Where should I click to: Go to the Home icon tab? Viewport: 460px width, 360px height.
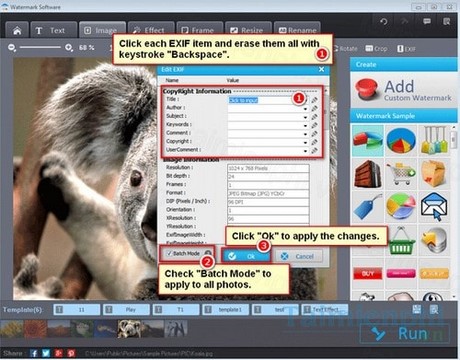pyautogui.click(x=17, y=31)
